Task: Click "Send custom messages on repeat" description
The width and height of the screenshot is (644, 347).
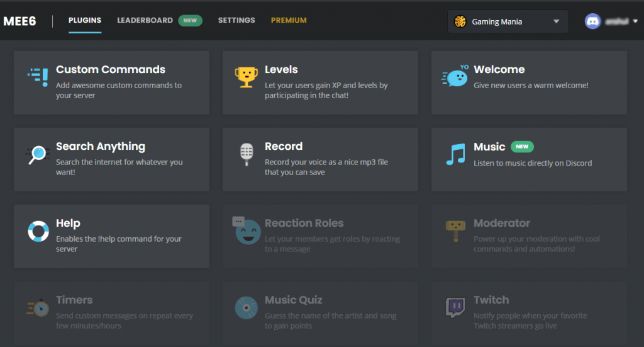Action: 125,321
